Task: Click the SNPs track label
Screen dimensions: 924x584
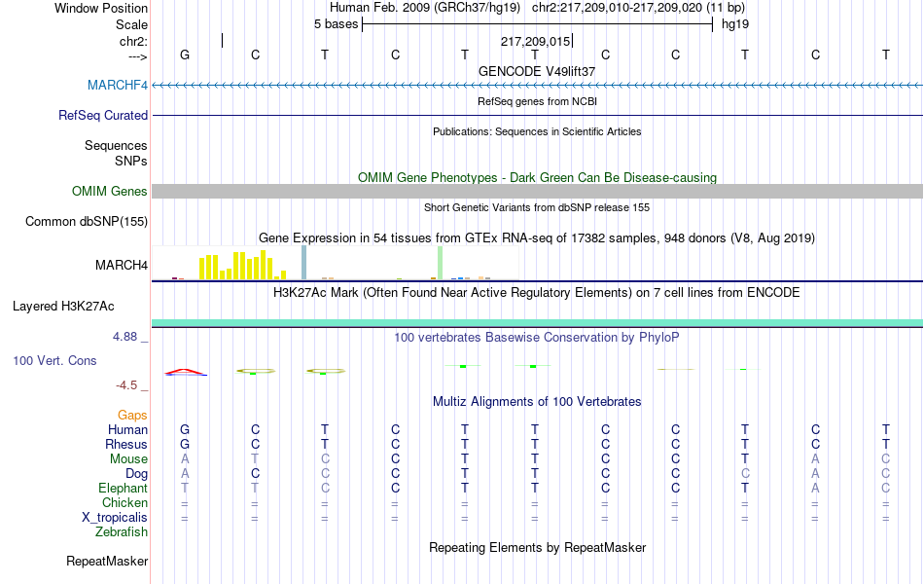Action: pos(131,161)
